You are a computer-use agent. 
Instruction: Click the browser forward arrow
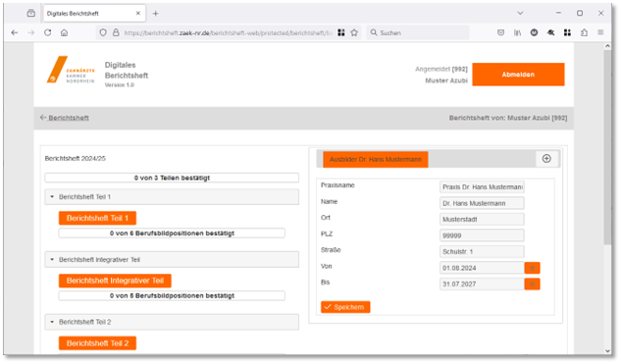click(31, 33)
